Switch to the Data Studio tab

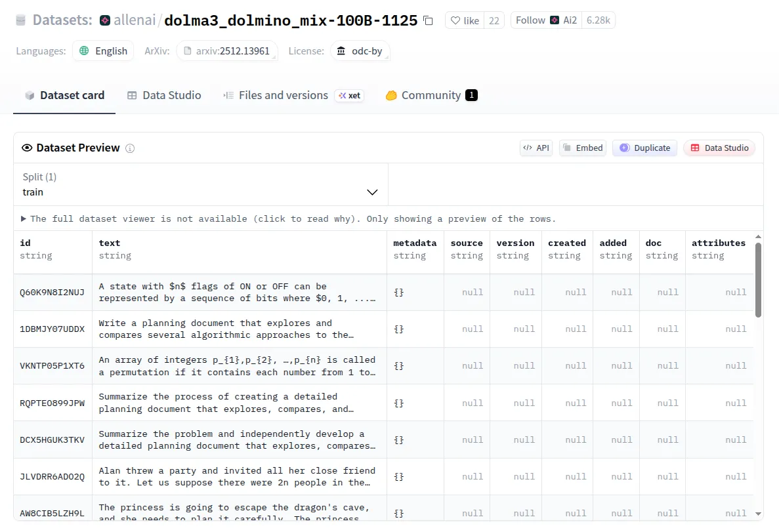(165, 95)
